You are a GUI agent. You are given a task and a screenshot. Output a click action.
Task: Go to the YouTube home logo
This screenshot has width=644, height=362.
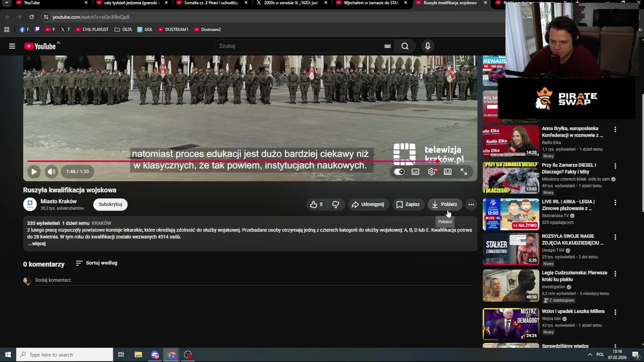[x=40, y=46]
